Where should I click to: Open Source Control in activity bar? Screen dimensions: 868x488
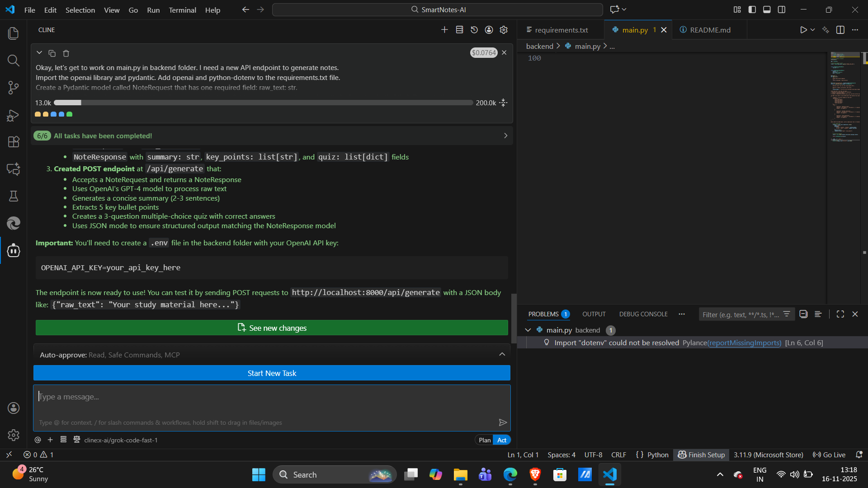[x=14, y=88]
